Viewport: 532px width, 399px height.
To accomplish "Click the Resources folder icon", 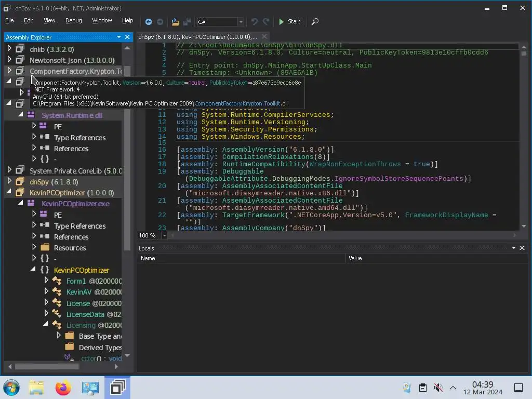I will [45, 247].
